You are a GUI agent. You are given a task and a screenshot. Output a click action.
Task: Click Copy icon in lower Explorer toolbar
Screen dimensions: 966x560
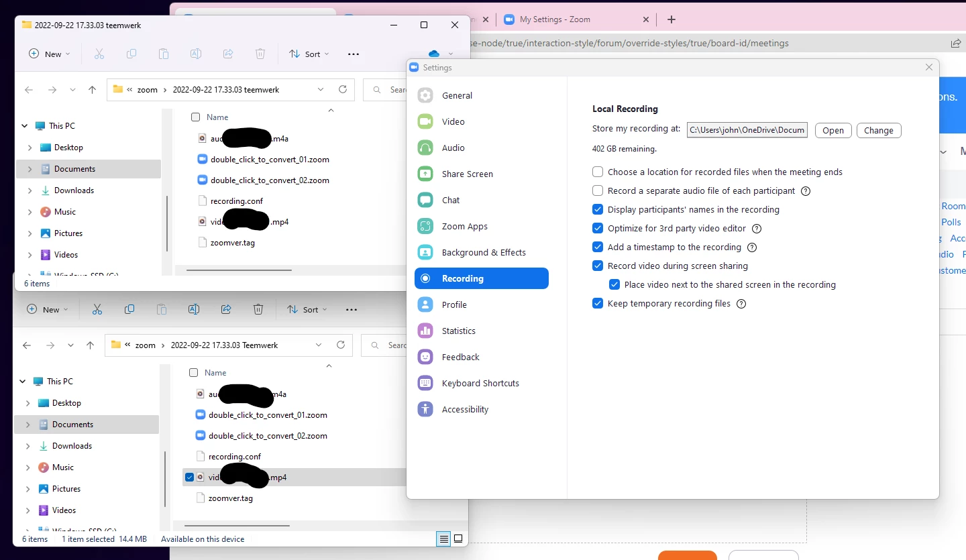click(x=129, y=309)
